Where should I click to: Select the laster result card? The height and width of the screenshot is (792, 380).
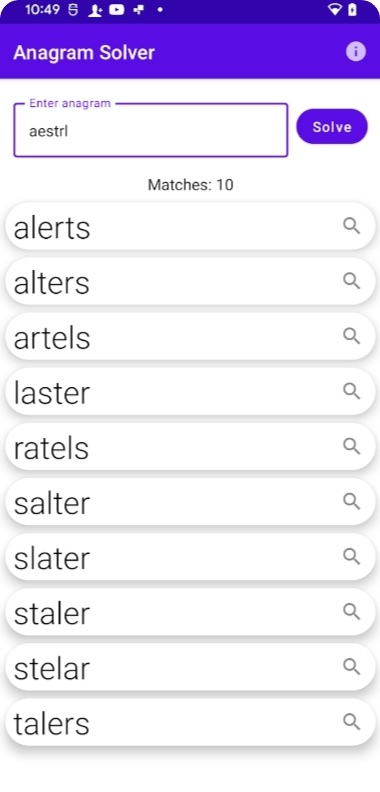pos(190,391)
